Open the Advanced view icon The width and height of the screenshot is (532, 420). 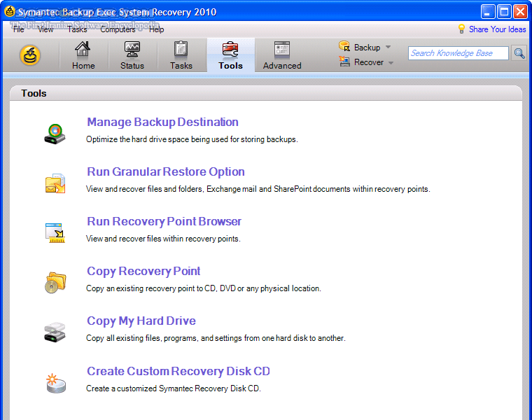pos(282,50)
